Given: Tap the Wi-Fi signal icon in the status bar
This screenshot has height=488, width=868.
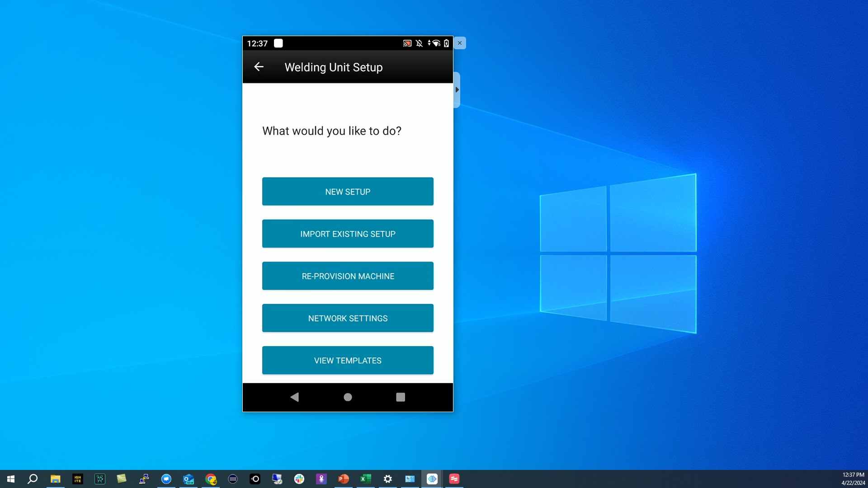Looking at the screenshot, I should (436, 43).
